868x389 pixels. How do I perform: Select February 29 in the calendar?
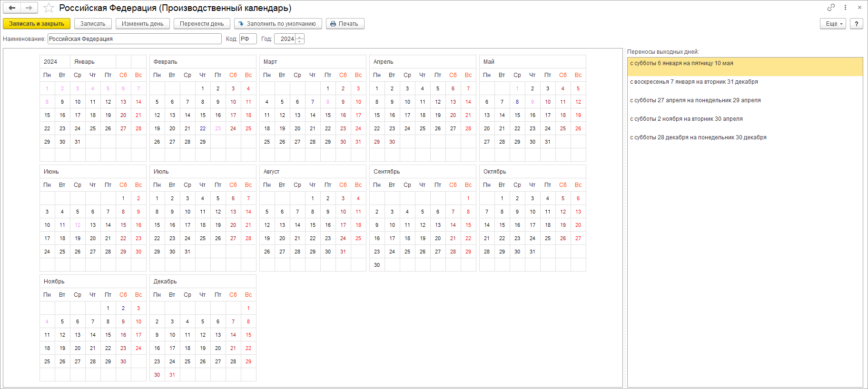(203, 142)
